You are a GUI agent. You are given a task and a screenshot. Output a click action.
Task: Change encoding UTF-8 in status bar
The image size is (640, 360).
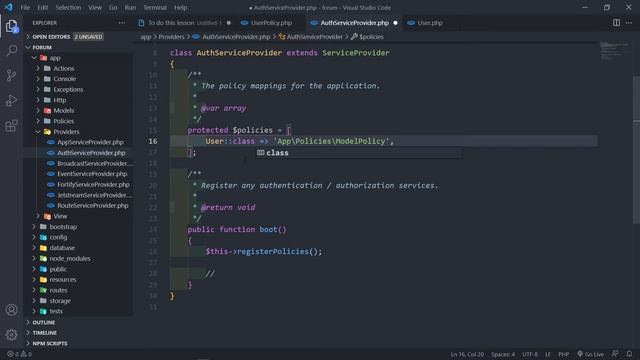[530, 354]
